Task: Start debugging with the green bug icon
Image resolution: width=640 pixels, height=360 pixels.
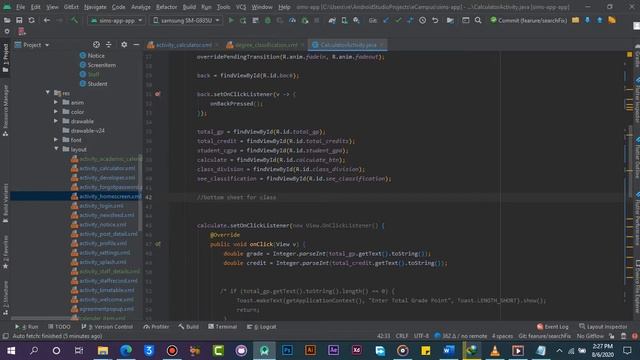Action: coord(268,20)
